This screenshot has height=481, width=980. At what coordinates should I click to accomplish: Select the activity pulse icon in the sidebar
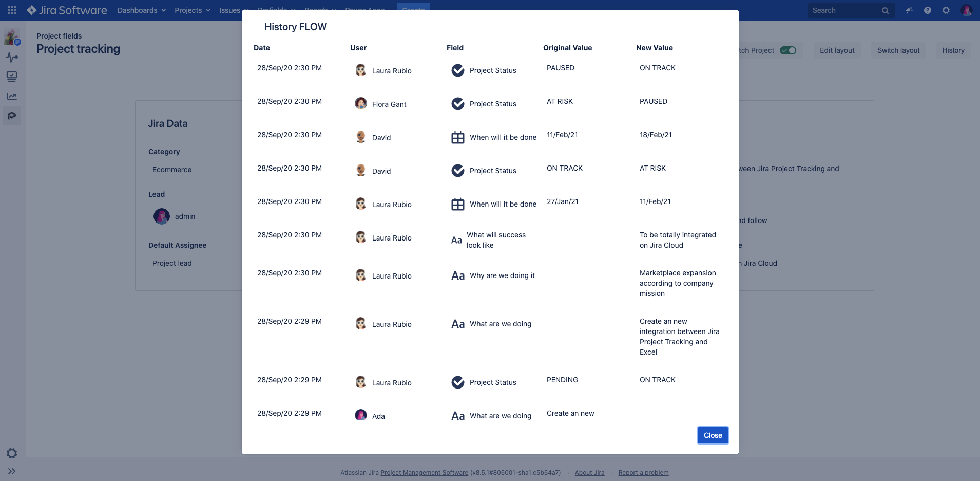click(12, 57)
